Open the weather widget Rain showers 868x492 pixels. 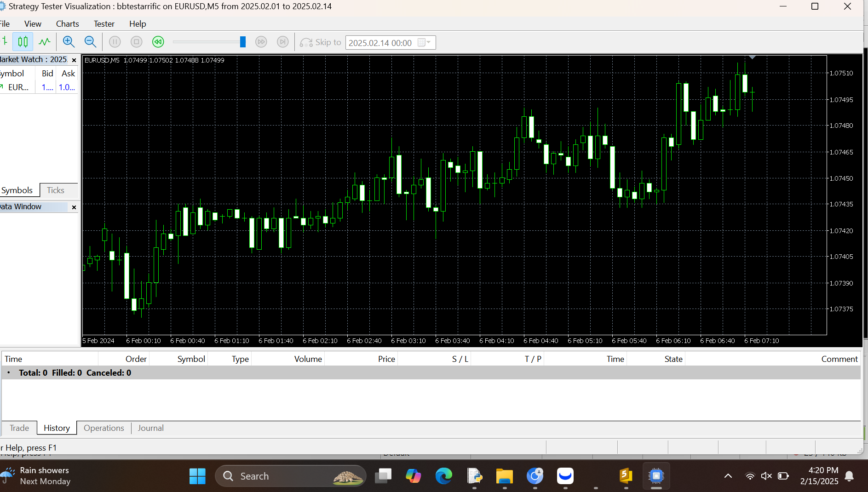[37, 476]
